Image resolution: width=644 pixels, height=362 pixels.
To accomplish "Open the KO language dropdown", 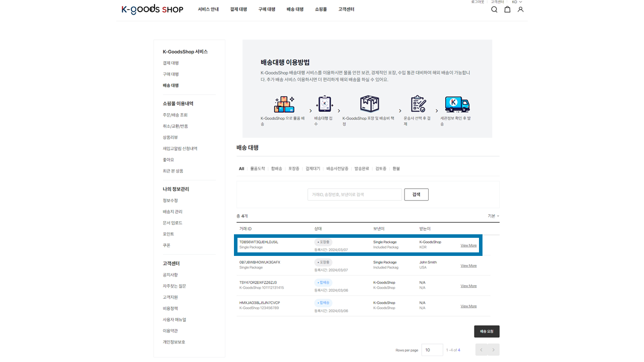I will (x=517, y=2).
